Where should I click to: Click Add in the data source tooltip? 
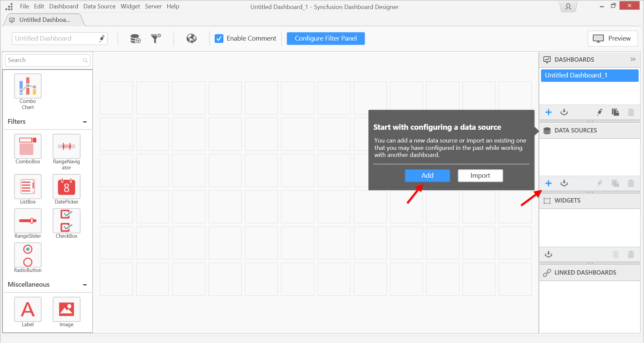pos(427,176)
